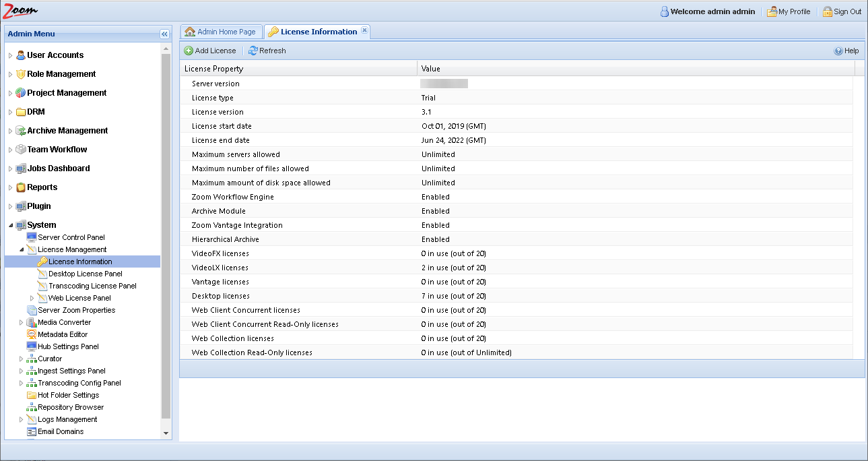Select the License end date row

516,140
